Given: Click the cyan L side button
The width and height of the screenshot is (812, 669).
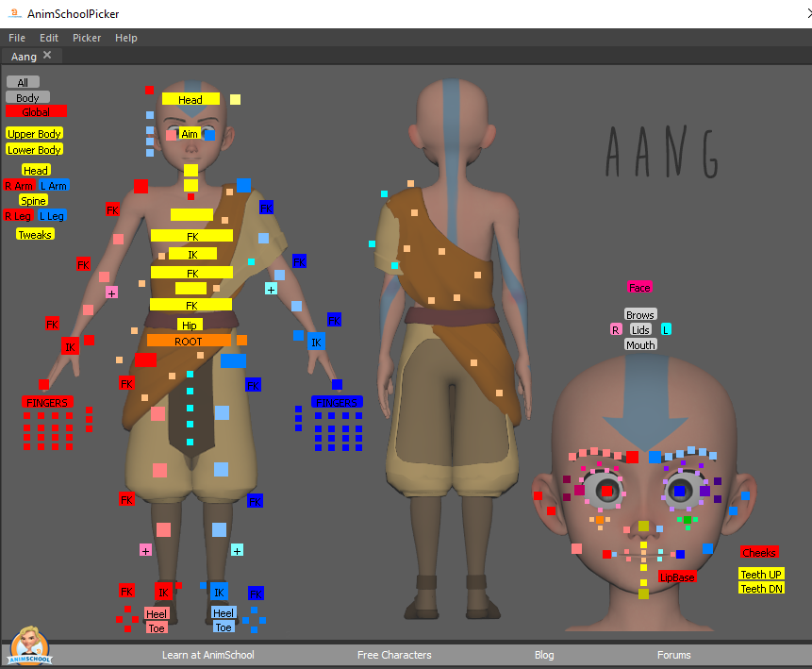Looking at the screenshot, I should tap(666, 329).
